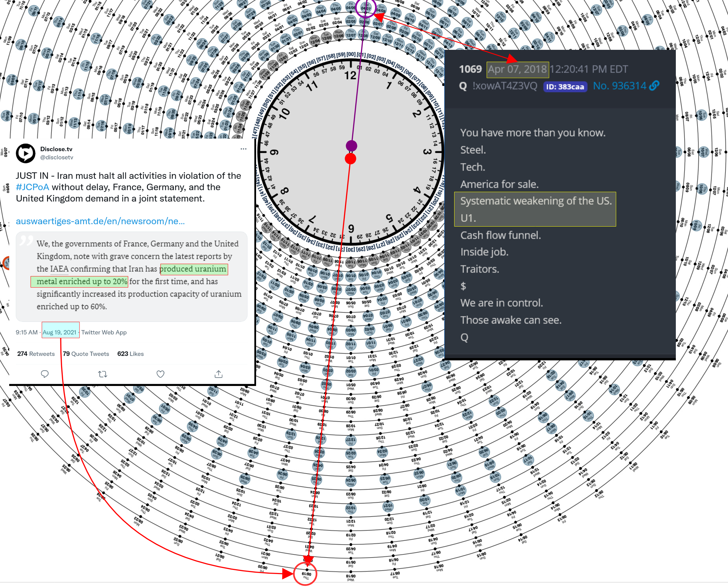Image resolution: width=728 pixels, height=588 pixels.
Task: Click the retweet arrows icon
Action: (103, 374)
